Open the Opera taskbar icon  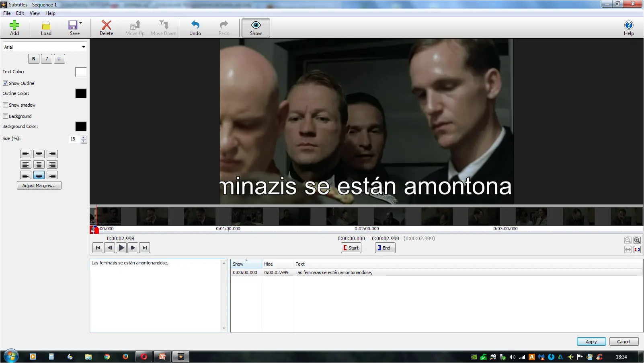click(144, 357)
